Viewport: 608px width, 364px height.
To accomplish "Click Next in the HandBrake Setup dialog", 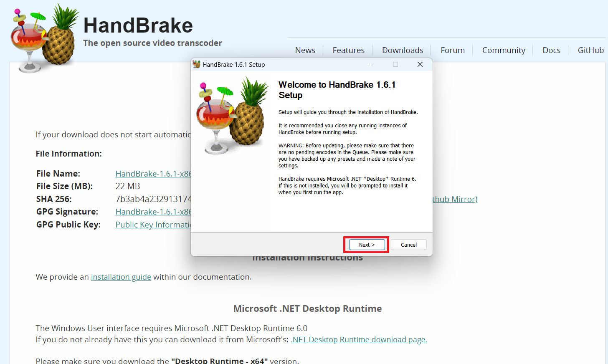I will click(x=367, y=245).
